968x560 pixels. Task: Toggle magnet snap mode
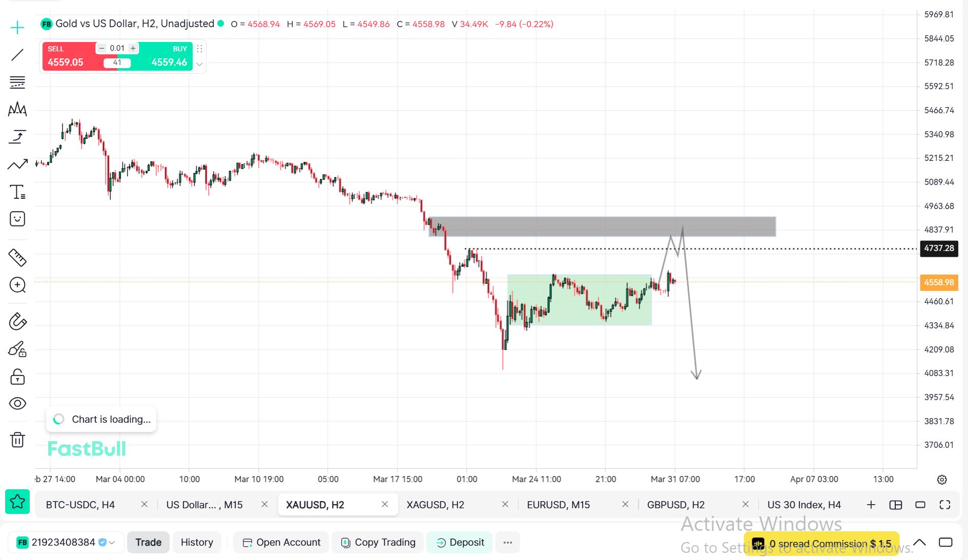coord(17,322)
